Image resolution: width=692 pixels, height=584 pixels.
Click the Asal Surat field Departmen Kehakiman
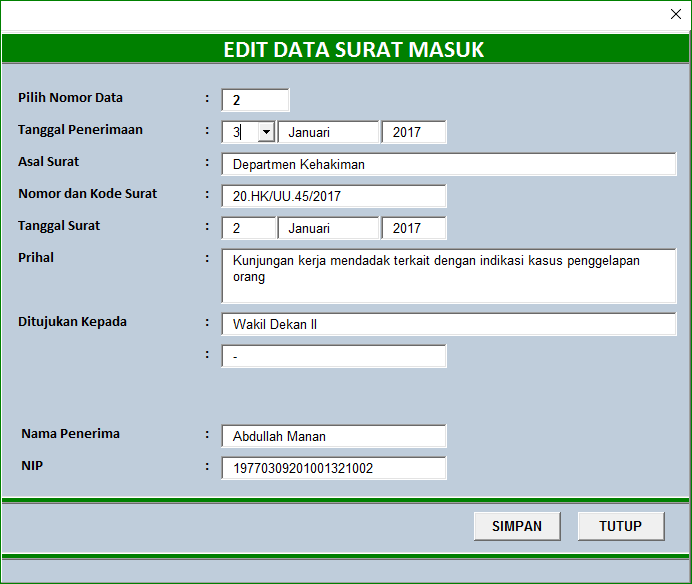coord(448,164)
